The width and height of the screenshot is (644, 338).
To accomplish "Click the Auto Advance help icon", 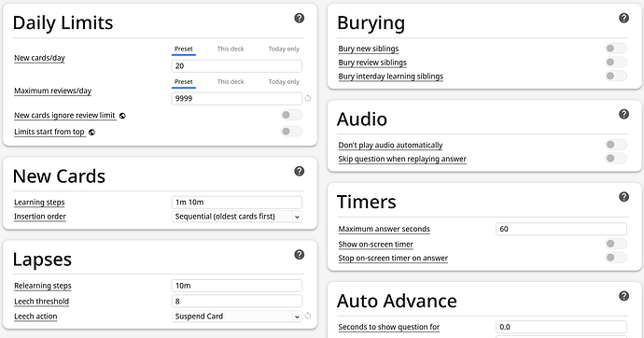I will (623, 296).
